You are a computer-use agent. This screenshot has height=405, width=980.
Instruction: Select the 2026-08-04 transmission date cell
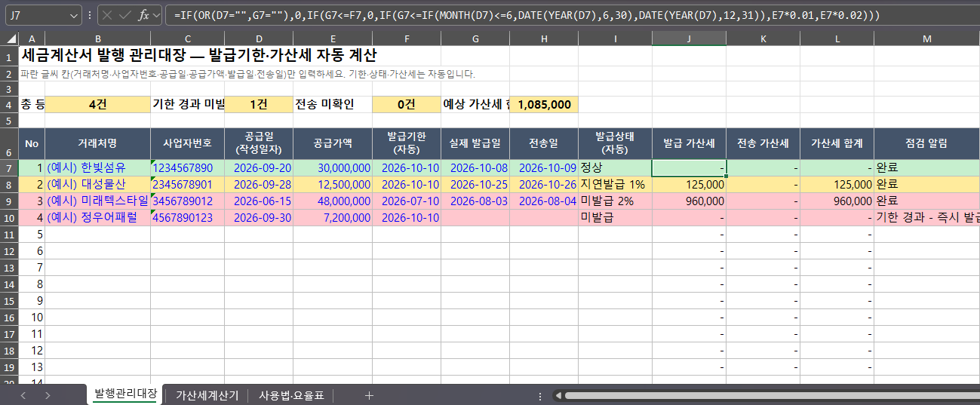click(x=544, y=201)
